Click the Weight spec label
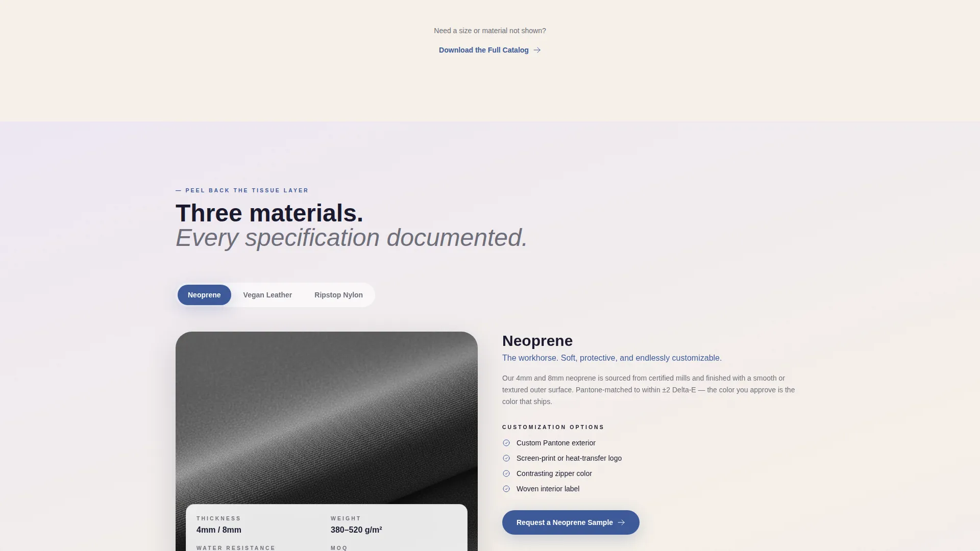Image resolution: width=980 pixels, height=551 pixels. [x=346, y=518]
